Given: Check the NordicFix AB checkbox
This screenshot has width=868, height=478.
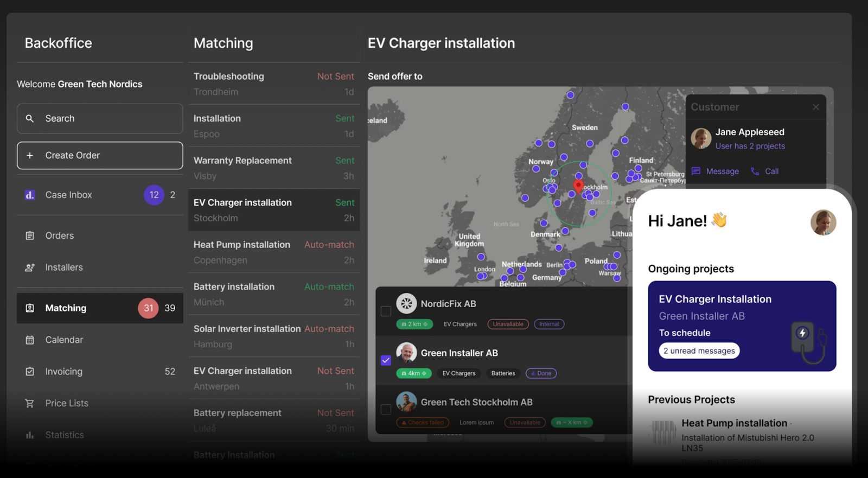Looking at the screenshot, I should (x=386, y=311).
